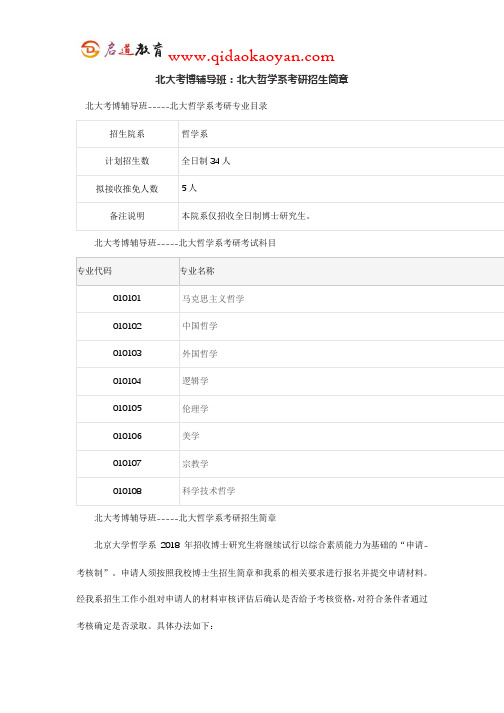Click the line starting 经我系招生工作小组
The height and width of the screenshot is (713, 504).
(x=252, y=599)
